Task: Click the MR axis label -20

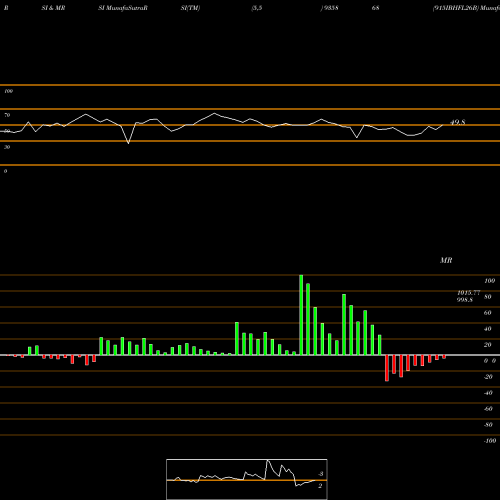Action: point(488,377)
